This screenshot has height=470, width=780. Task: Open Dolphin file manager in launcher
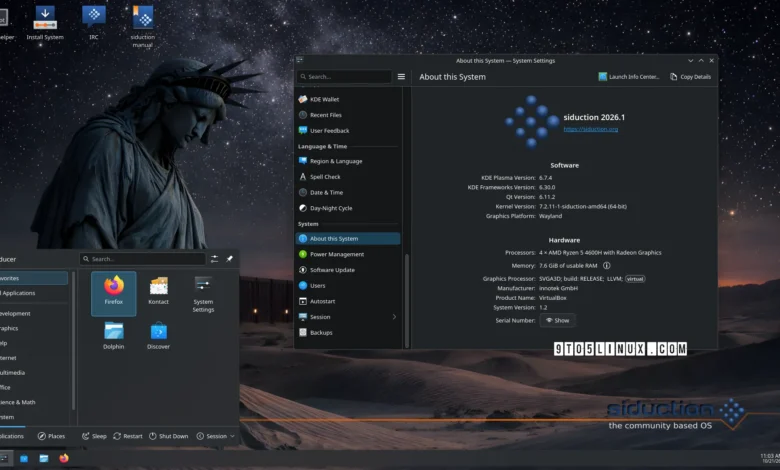point(113,336)
